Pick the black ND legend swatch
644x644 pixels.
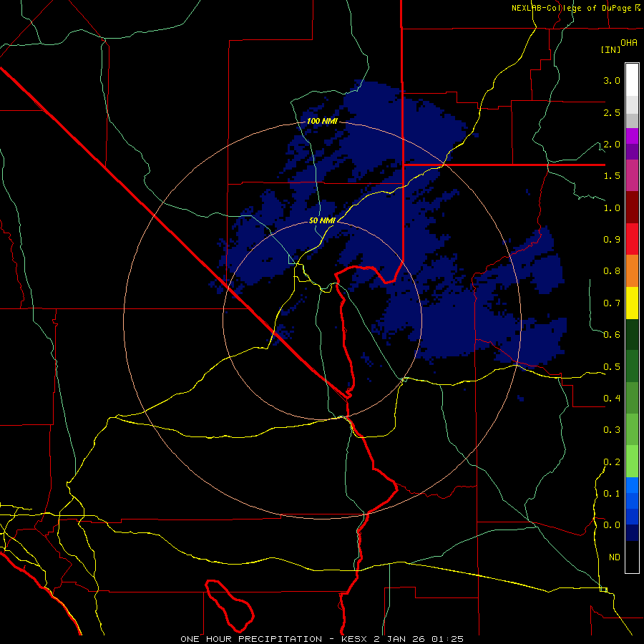coord(632,557)
